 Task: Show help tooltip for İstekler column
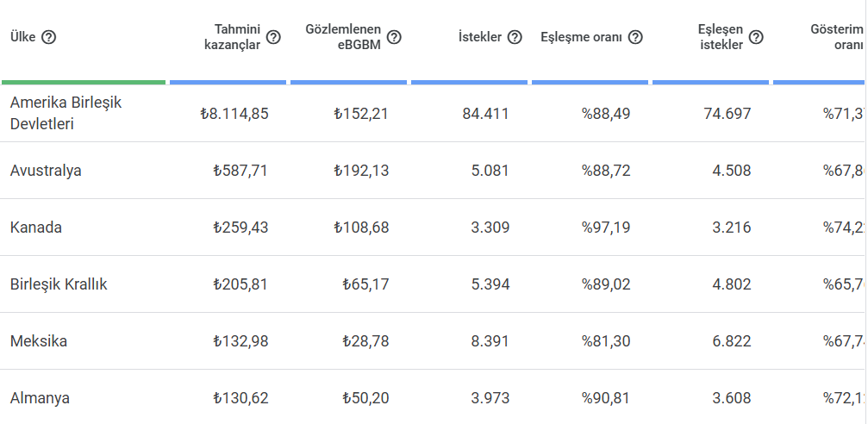[x=515, y=38]
